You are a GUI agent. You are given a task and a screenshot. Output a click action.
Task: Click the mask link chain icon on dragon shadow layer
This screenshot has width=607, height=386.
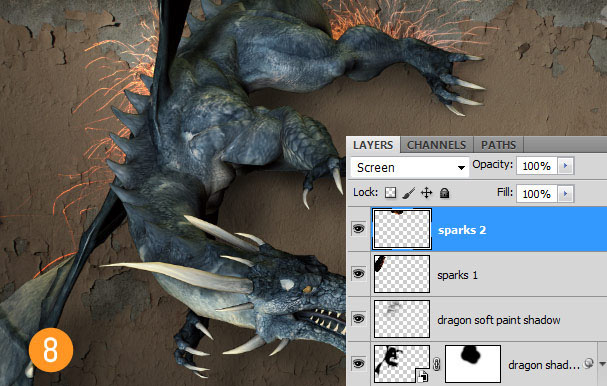(437, 364)
